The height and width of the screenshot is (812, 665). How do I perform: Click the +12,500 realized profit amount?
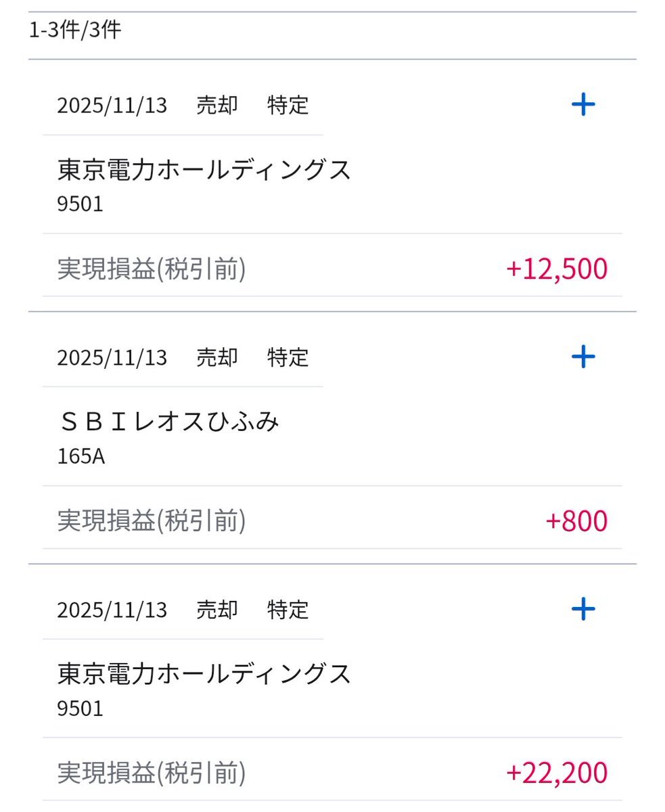557,269
